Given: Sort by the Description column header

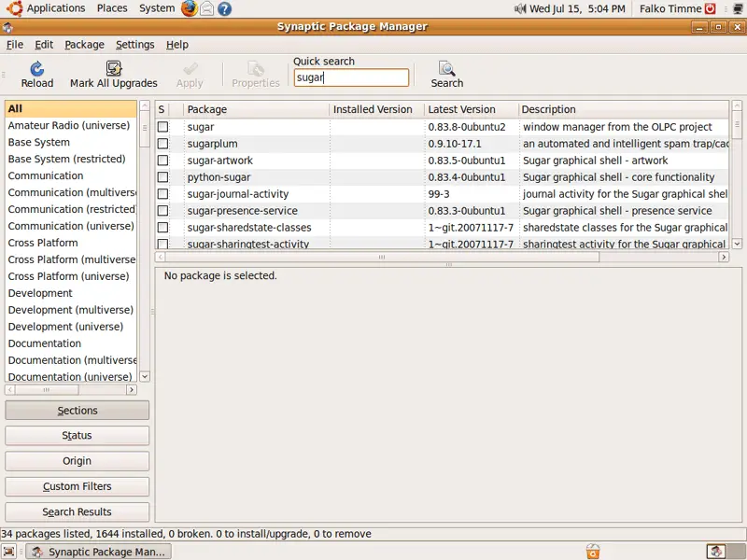Looking at the screenshot, I should pyautogui.click(x=623, y=109).
